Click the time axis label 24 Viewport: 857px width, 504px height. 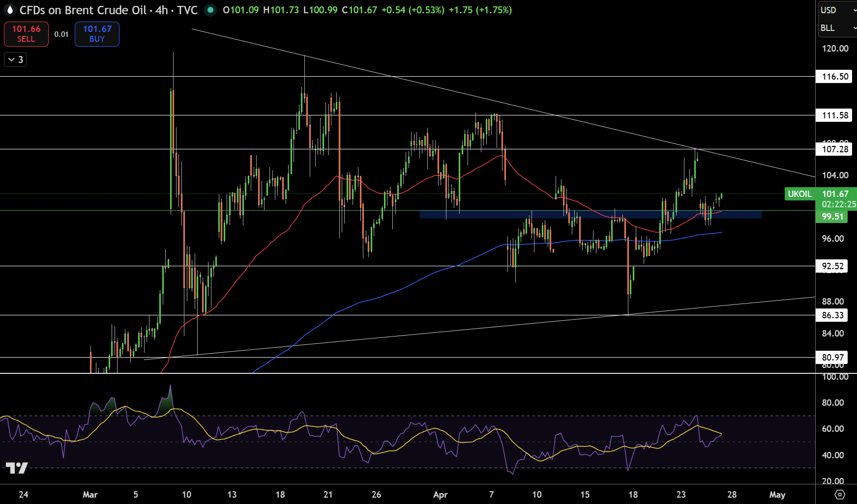click(x=24, y=495)
